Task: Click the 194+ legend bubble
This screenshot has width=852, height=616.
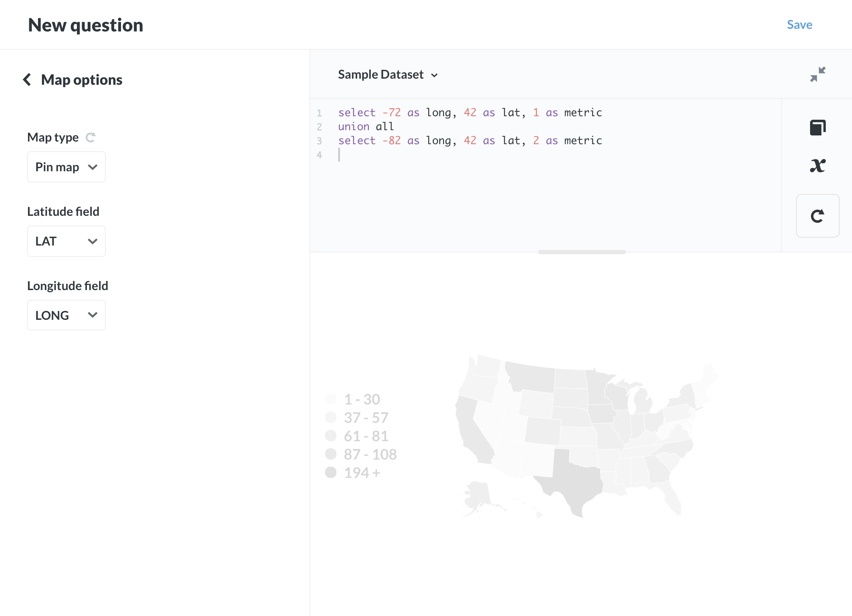Action: [x=331, y=472]
